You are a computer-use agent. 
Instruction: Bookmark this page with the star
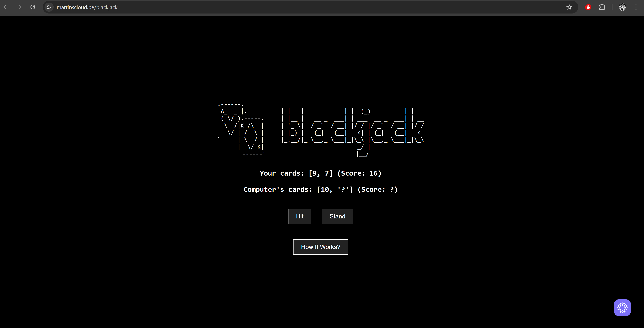569,7
